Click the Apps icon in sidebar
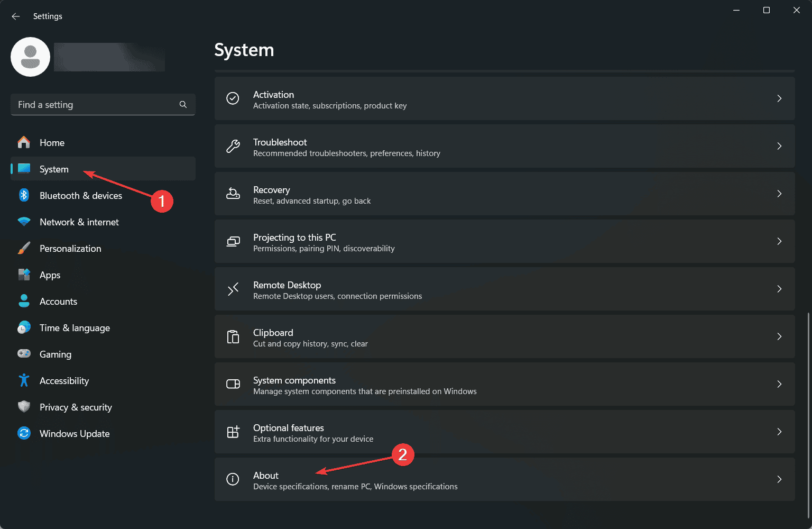This screenshot has width=812, height=529. click(x=24, y=275)
